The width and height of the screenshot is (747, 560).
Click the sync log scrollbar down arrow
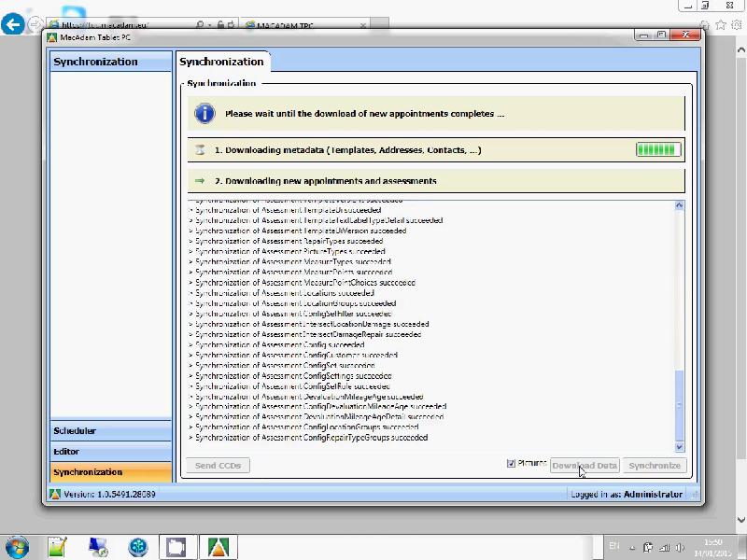(680, 445)
